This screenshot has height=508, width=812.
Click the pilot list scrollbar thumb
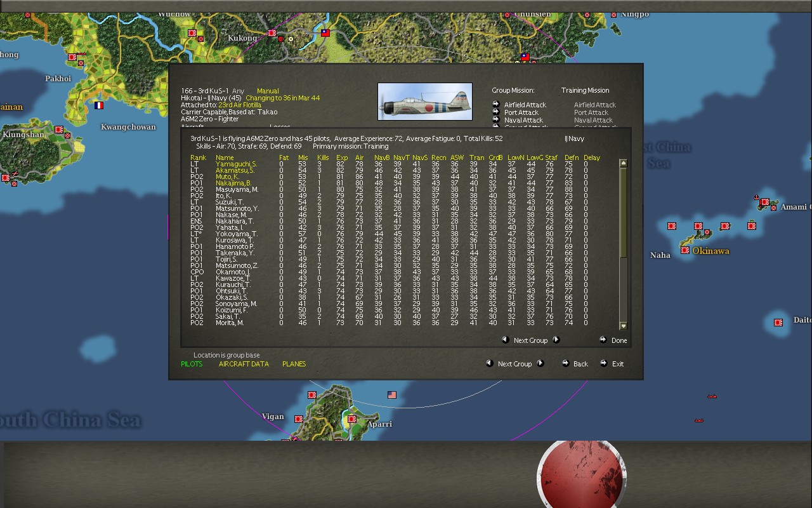tap(623, 213)
